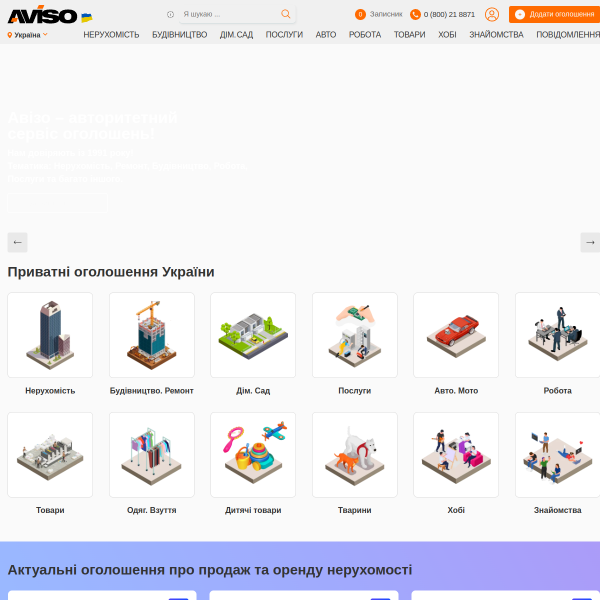This screenshot has width=600, height=600.
Task: Click the Авто. Мото label
Action: pyautogui.click(x=456, y=391)
